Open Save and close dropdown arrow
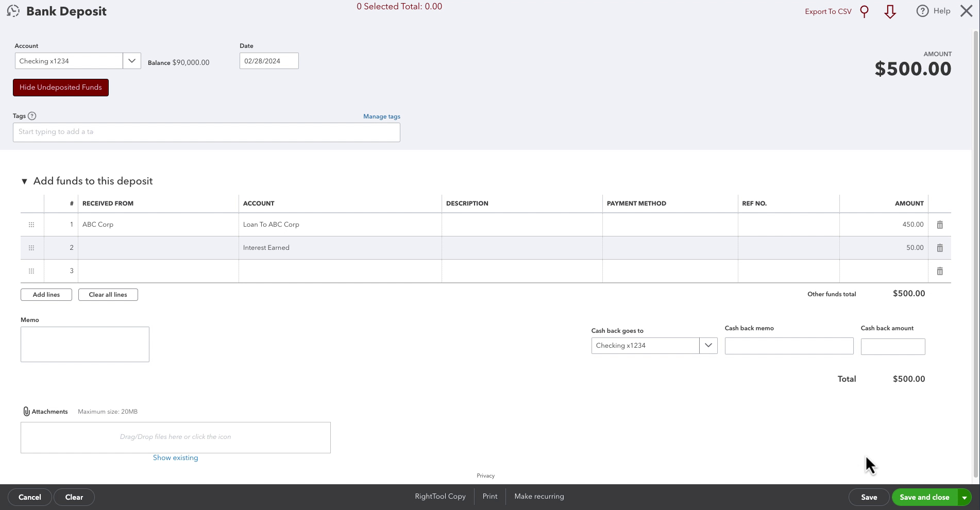This screenshot has height=510, width=980. coord(964,497)
